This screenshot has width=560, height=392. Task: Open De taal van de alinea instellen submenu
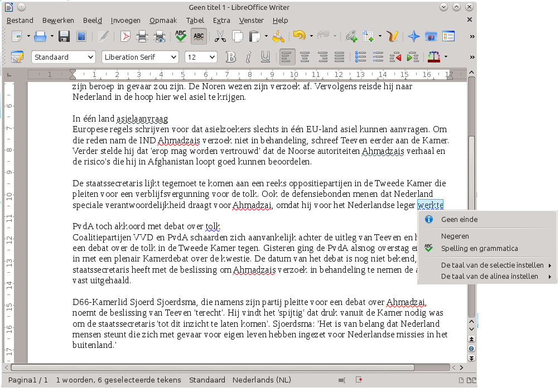tap(487, 277)
